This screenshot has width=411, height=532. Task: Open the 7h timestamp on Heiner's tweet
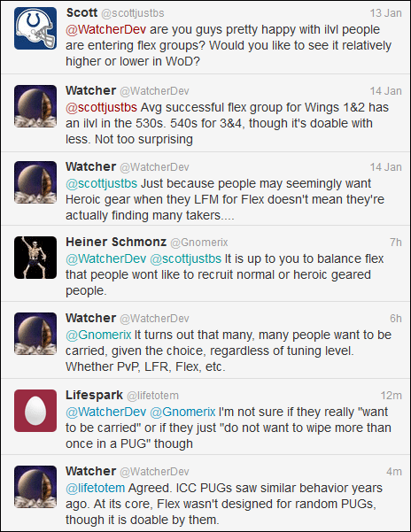396,243
